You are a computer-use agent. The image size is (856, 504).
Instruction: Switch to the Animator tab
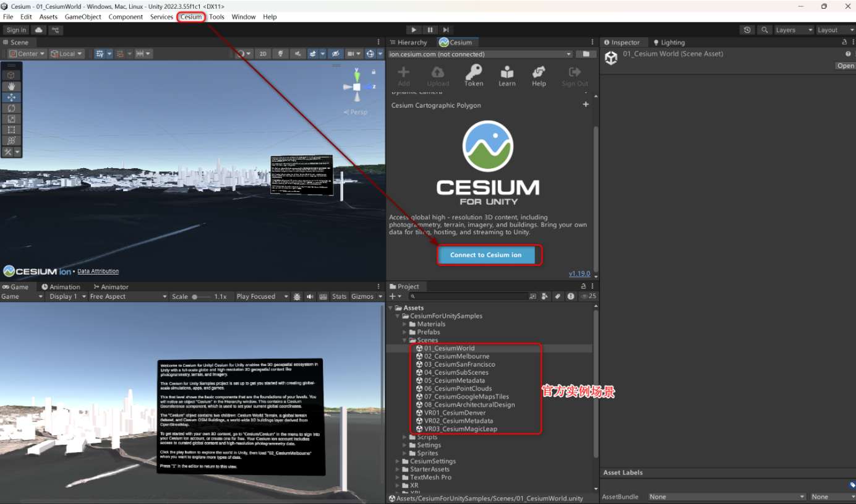tap(110, 286)
